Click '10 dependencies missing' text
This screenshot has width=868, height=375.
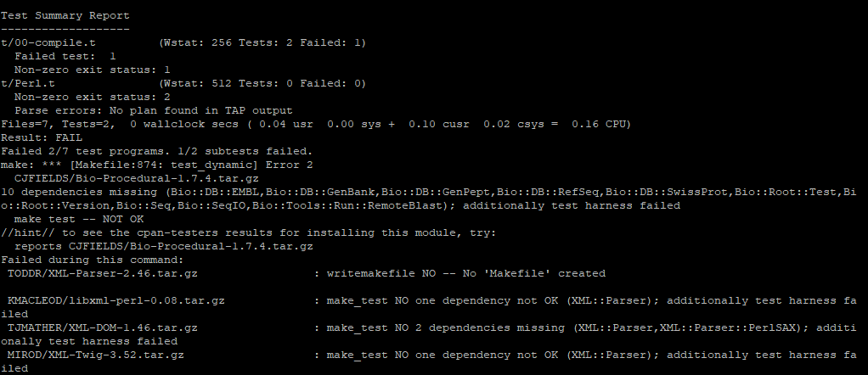point(79,192)
